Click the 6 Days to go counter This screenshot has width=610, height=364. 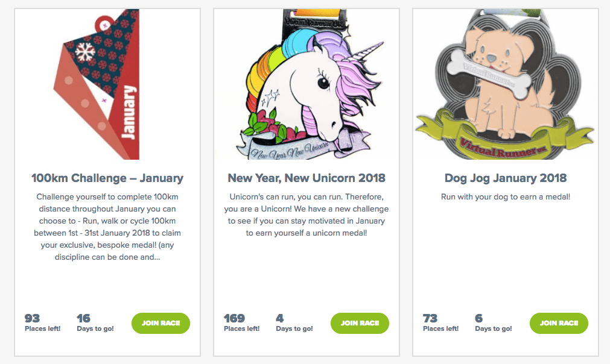click(x=494, y=323)
